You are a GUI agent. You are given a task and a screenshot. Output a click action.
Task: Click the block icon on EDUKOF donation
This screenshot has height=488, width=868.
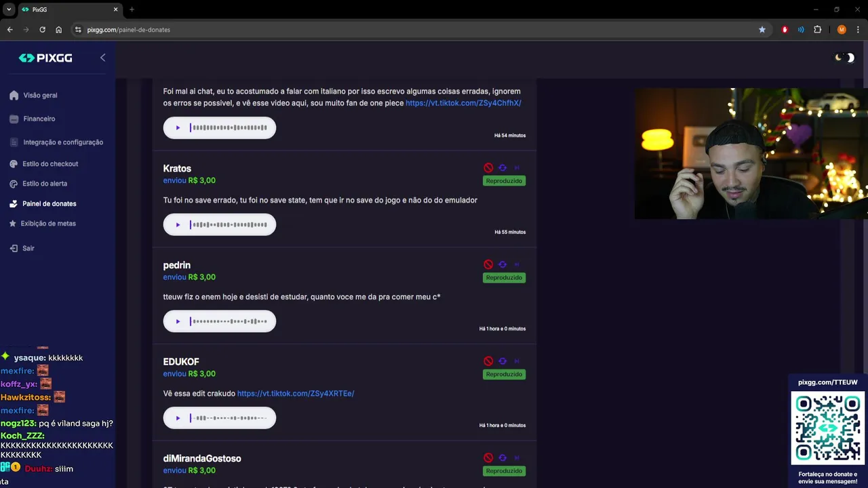[488, 361]
